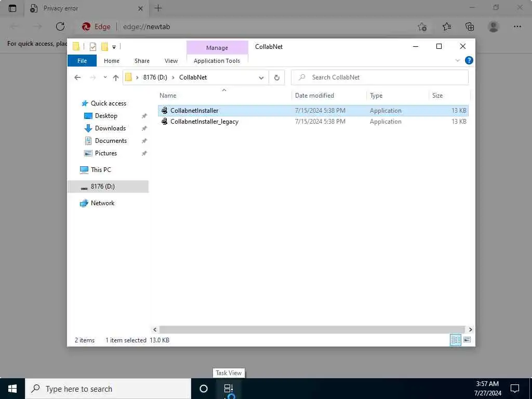Open Network in navigation pane

[x=102, y=203]
